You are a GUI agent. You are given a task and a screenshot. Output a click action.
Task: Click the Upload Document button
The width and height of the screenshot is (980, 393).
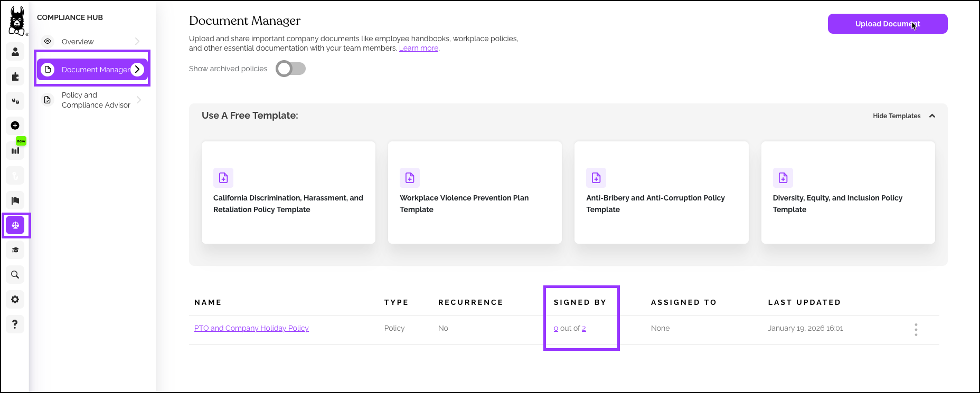887,24
